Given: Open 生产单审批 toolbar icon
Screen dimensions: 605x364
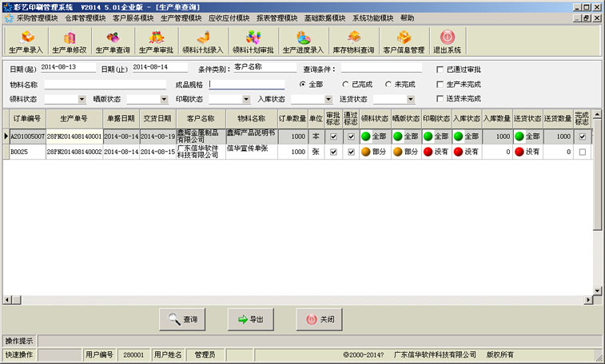Looking at the screenshot, I should (157, 42).
